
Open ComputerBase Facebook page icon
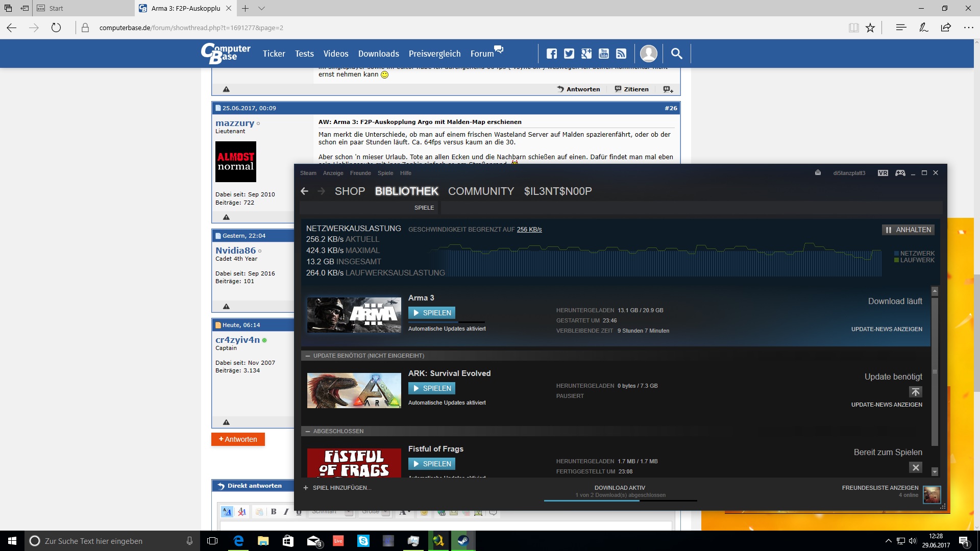click(x=552, y=54)
